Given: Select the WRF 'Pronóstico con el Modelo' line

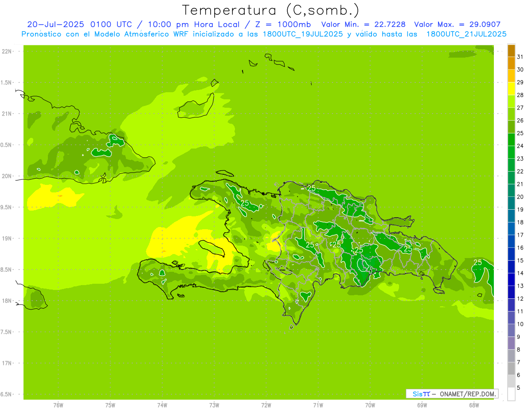Looking at the screenshot, I should point(264,34).
